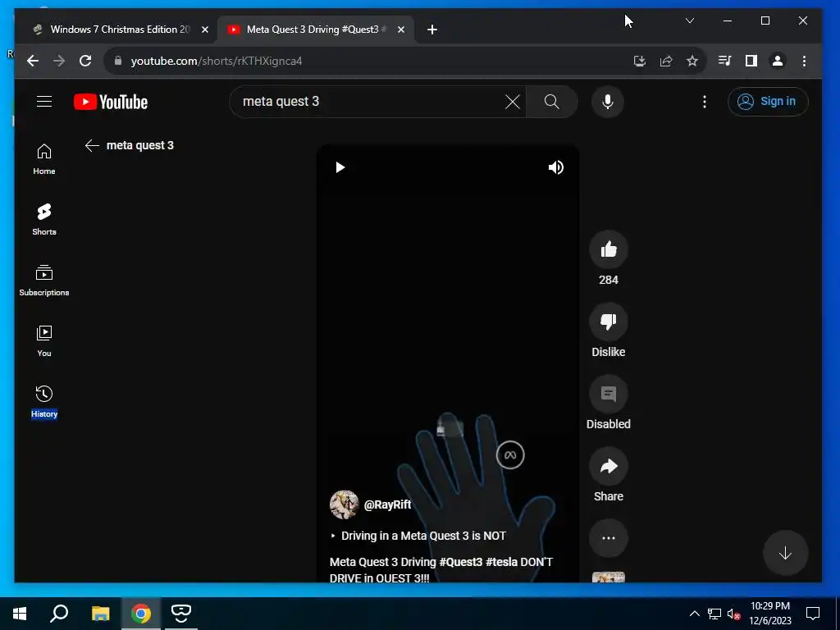The image size is (840, 630).
Task: Bookmark this tab with star
Action: point(692,61)
